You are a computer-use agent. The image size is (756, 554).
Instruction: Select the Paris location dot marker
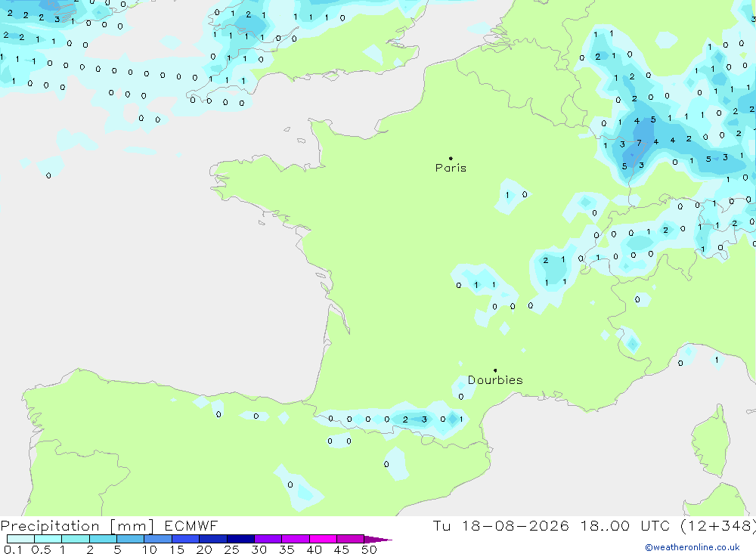pyautogui.click(x=451, y=158)
